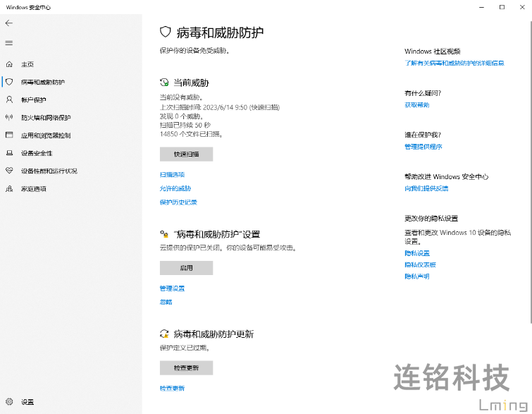
Task: Click the 病毒和威胁防护更新 refresh icon
Action: tap(164, 334)
